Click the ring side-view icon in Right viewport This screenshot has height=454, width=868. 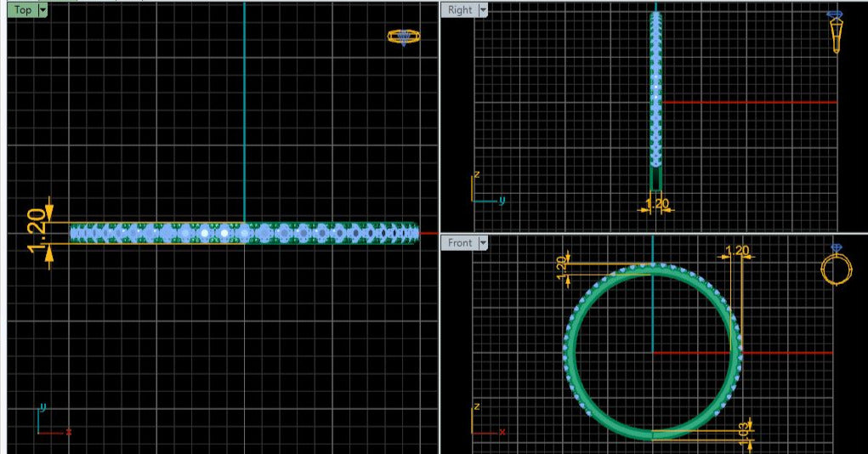pos(836,31)
